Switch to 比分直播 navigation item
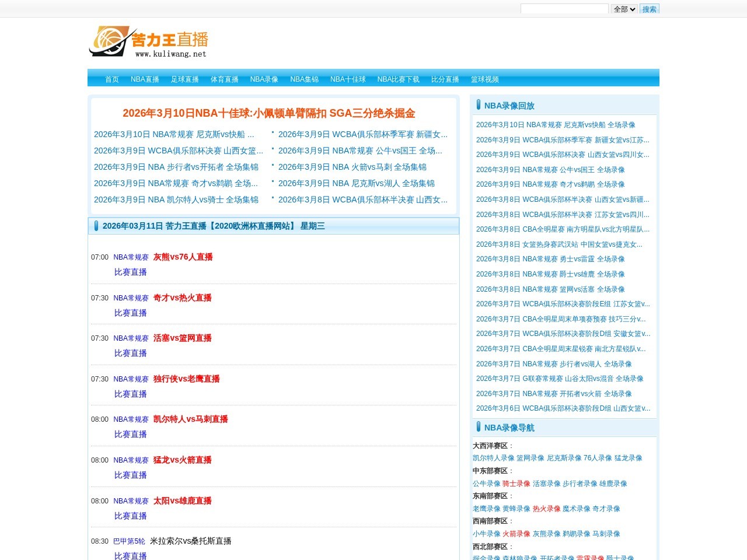The width and height of the screenshot is (747, 560). click(x=445, y=79)
